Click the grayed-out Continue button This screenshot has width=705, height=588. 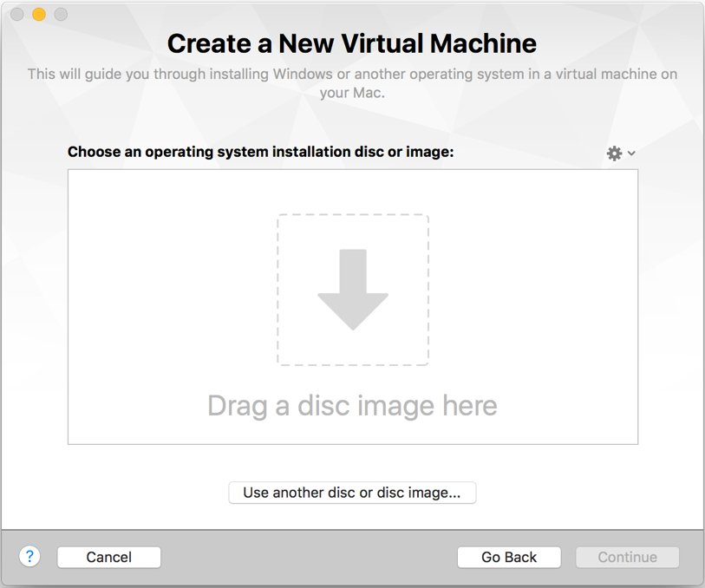pyautogui.click(x=627, y=557)
